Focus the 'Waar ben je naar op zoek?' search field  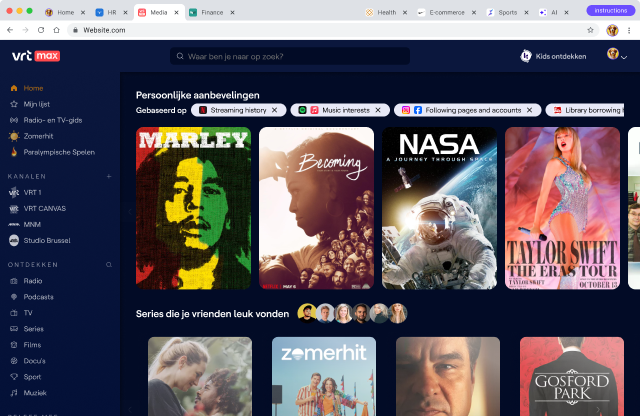coord(290,56)
